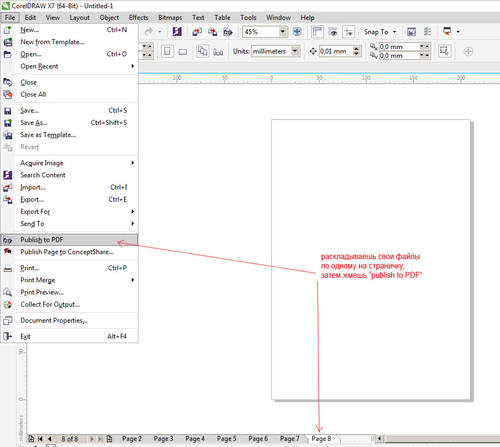This screenshot has width=500, height=447.
Task: Click the Options icon in the toolbar
Action: [x=412, y=32]
